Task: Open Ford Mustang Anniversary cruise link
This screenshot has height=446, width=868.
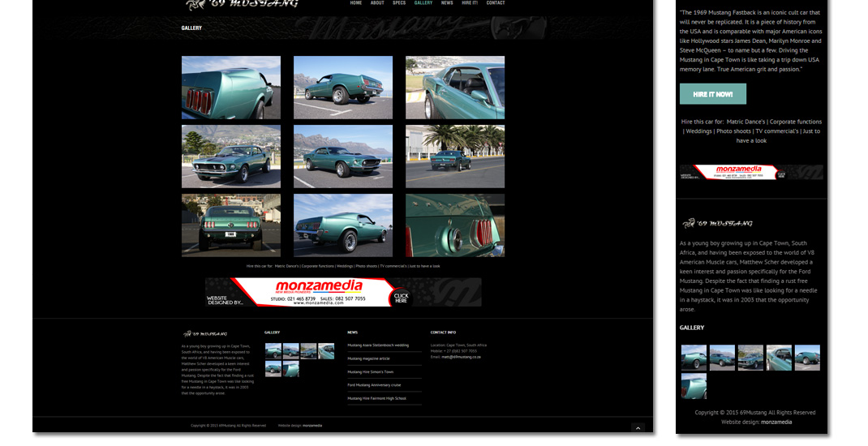Action: pyautogui.click(x=374, y=385)
